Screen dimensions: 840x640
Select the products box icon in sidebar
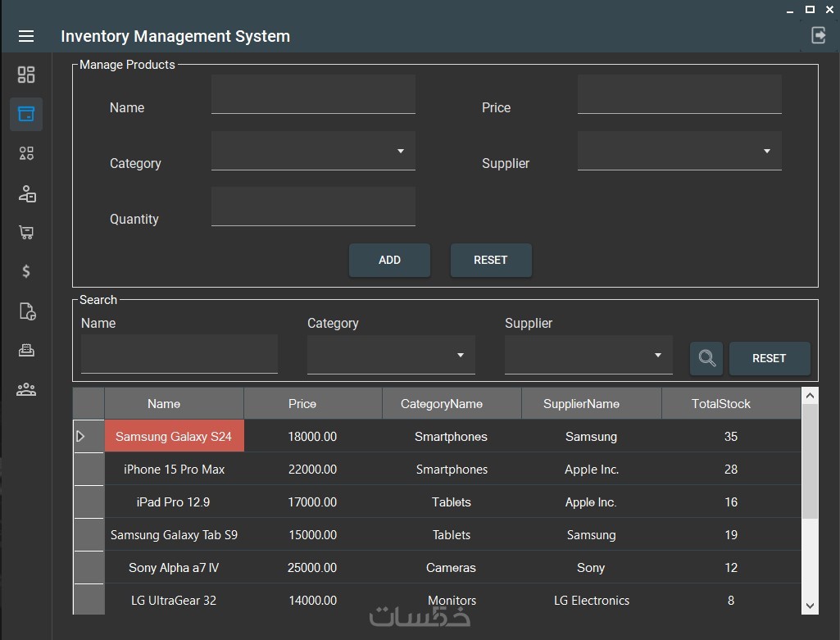point(25,114)
